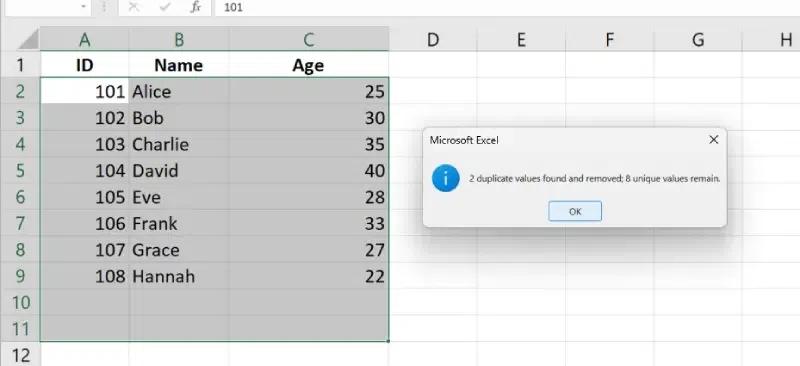Select the cell containing 101
The height and width of the screenshot is (366, 800).
(x=85, y=91)
